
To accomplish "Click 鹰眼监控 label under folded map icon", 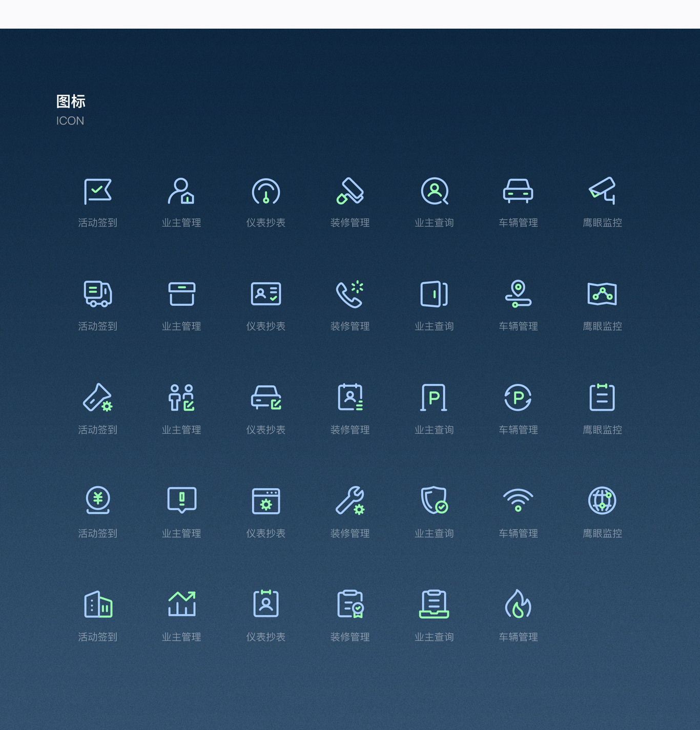I will [602, 326].
